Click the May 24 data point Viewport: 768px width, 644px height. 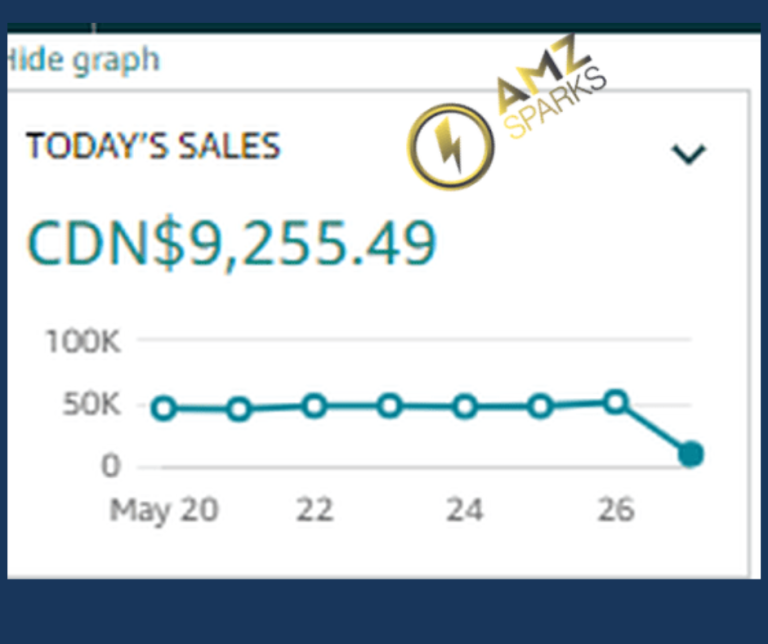point(465,407)
